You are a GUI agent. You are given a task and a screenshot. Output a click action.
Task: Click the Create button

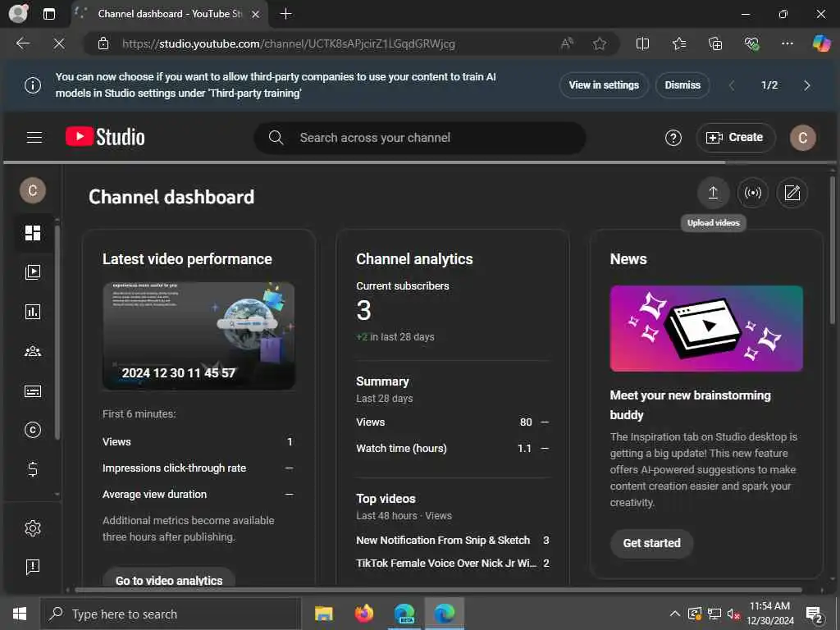pos(735,138)
